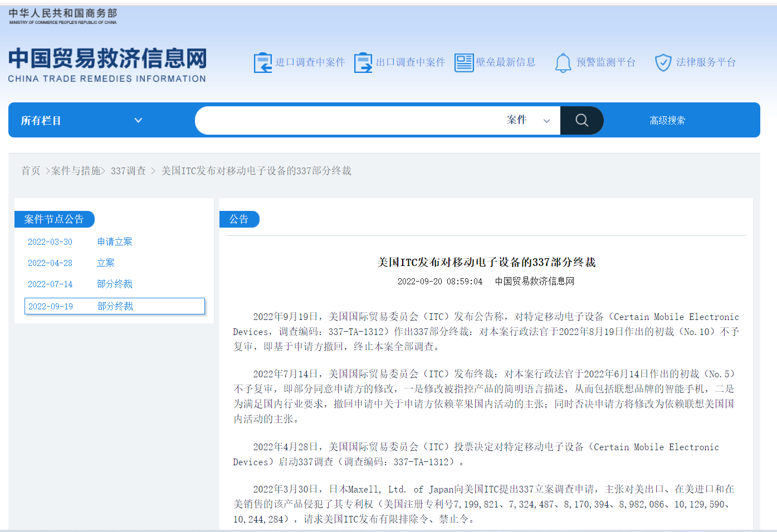777x532 pixels.
Task: Click the 中华人民共和国商务部 header logo
Action: pos(63,16)
